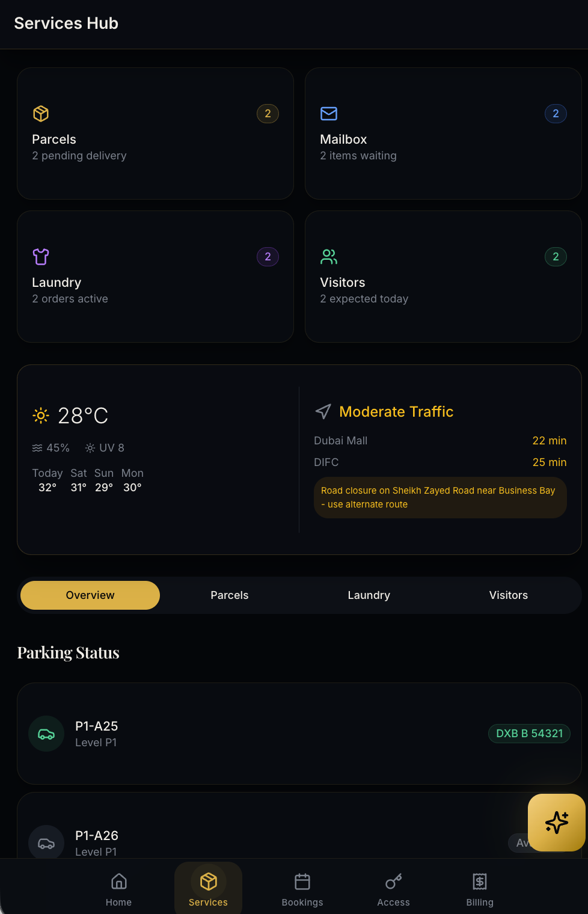Click green car icon for P1-A25

(46, 734)
